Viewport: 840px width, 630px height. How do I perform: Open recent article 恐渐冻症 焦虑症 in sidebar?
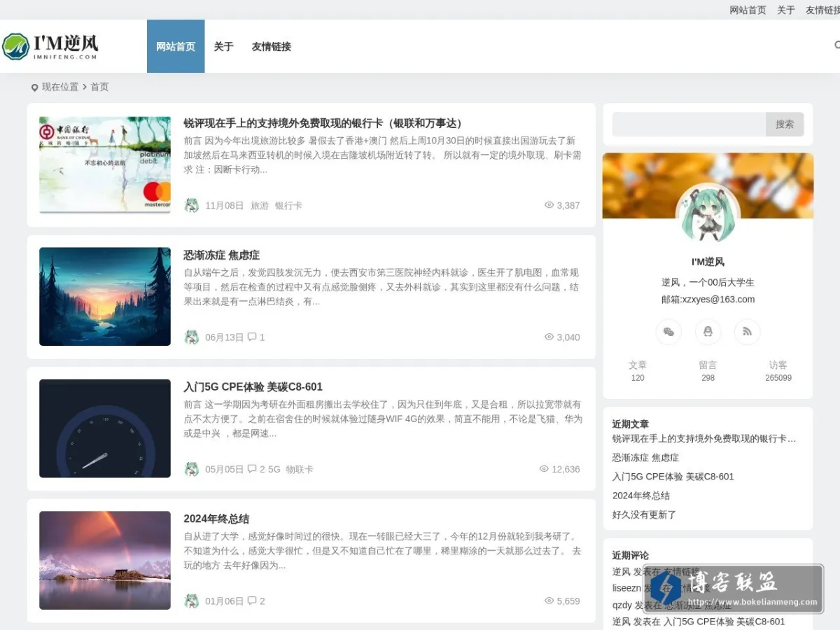click(645, 458)
